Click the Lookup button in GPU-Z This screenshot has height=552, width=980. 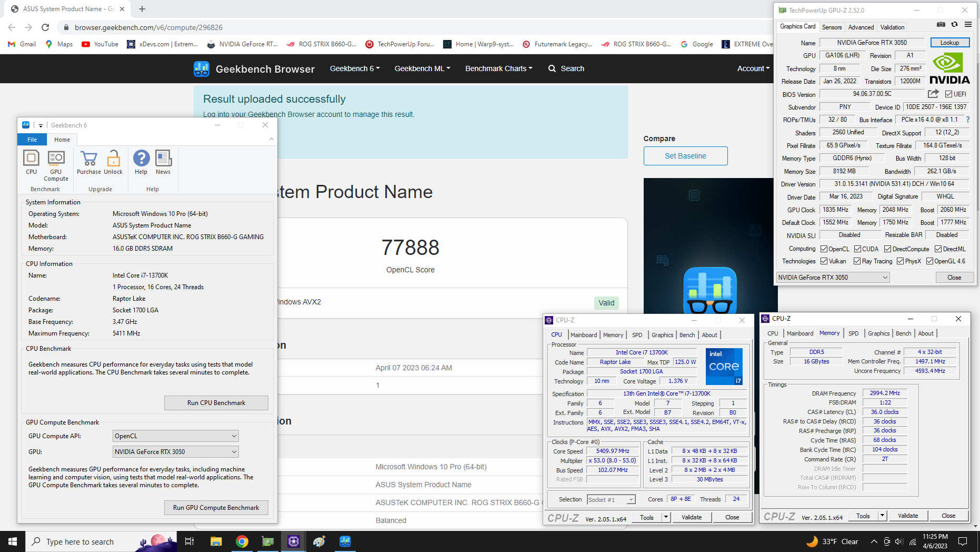[x=949, y=43]
